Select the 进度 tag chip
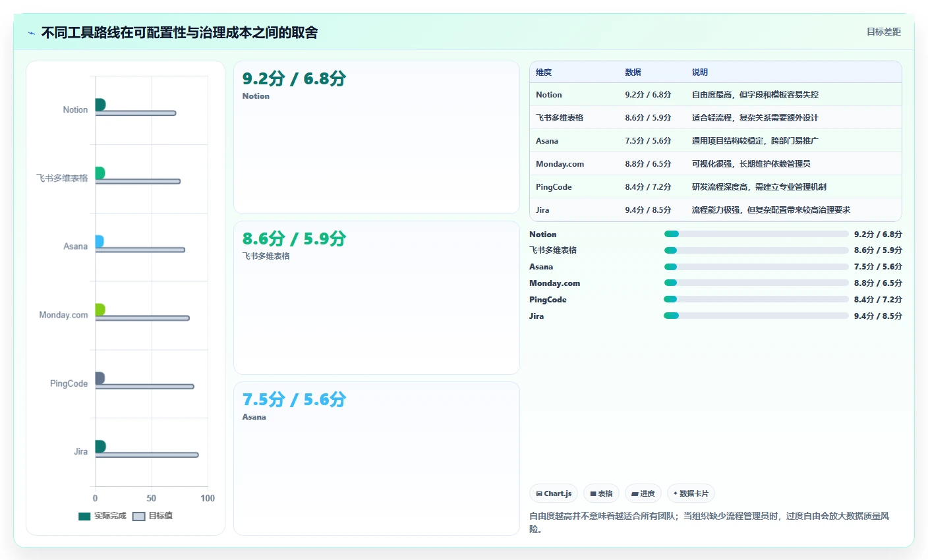This screenshot has height=560, width=928. coord(643,493)
